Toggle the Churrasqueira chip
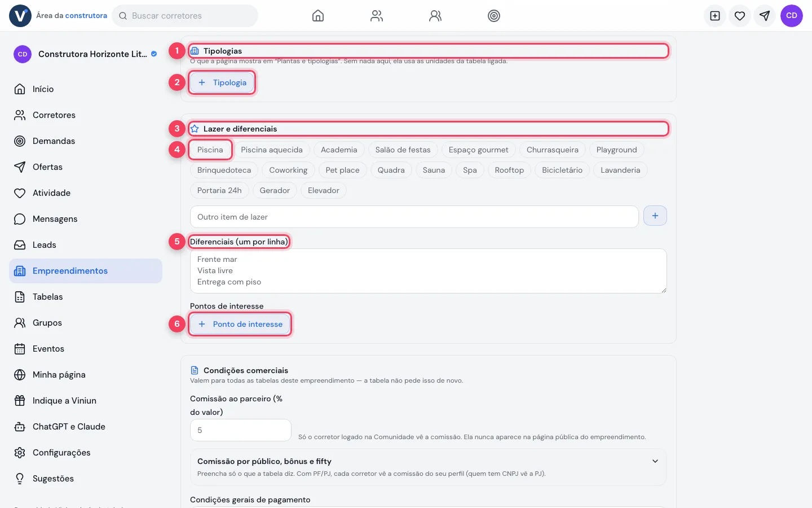The width and height of the screenshot is (812, 508). (x=553, y=150)
